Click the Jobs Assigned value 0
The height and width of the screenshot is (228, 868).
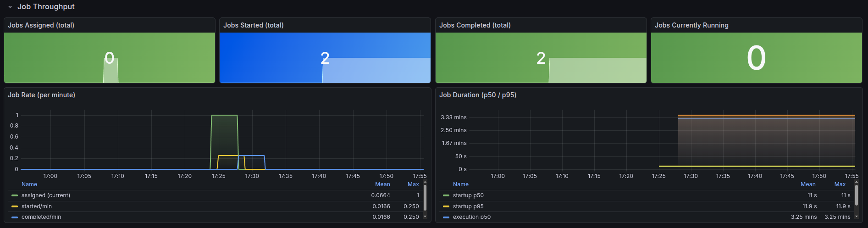tap(109, 58)
